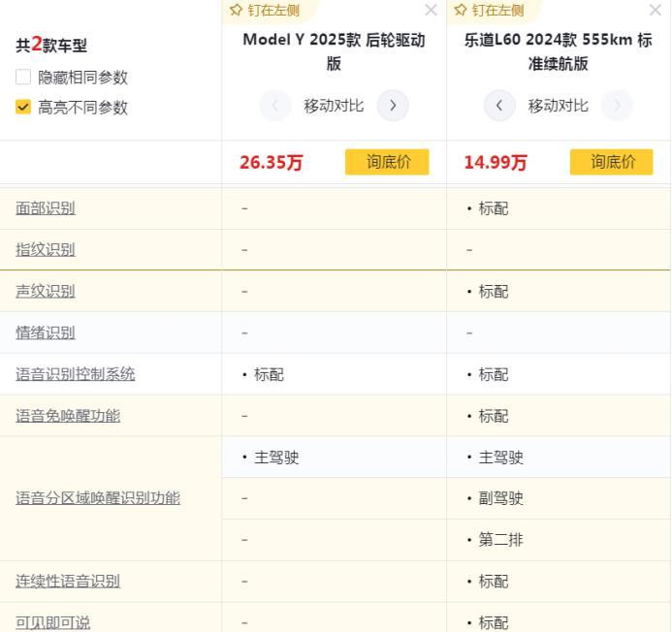Image resolution: width=672 pixels, height=632 pixels.
Task: Click Model Y price 26.35万
Action: pyautogui.click(x=271, y=163)
